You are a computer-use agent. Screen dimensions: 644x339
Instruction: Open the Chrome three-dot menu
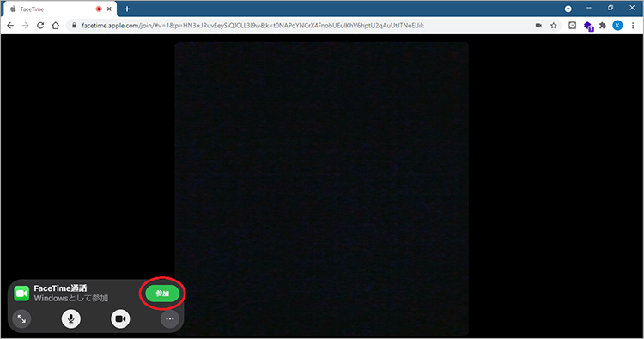[633, 26]
